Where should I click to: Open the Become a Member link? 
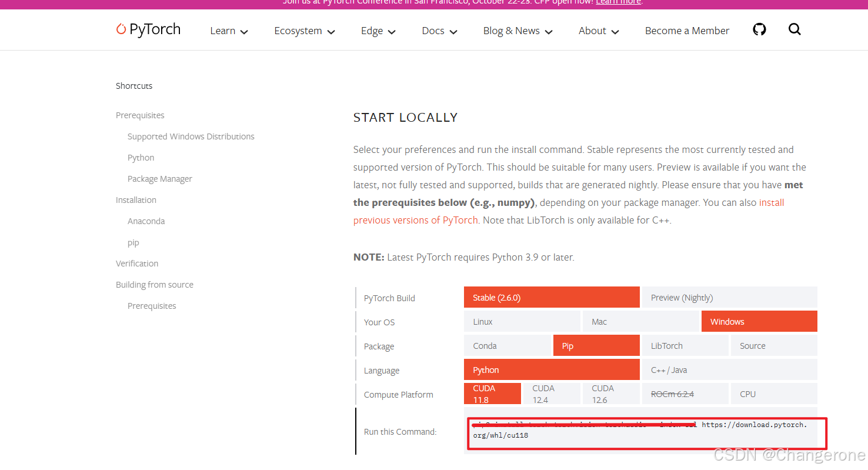click(687, 31)
